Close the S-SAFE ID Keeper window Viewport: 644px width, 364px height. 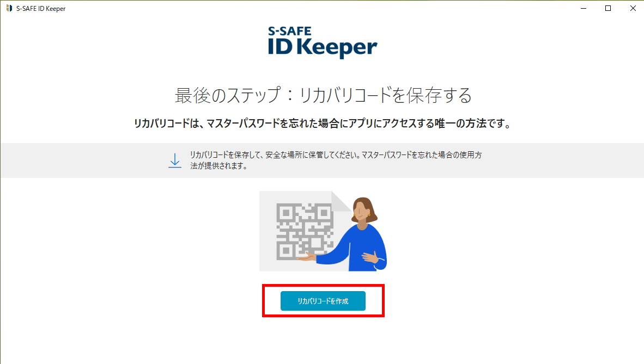click(x=633, y=8)
